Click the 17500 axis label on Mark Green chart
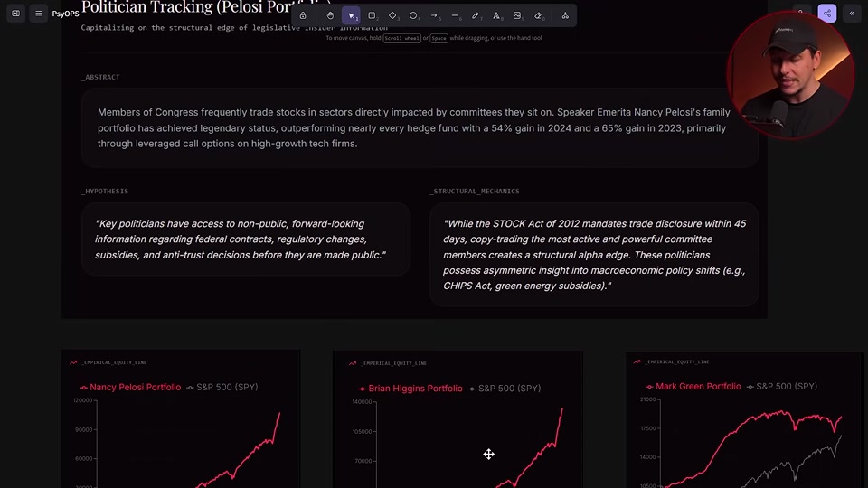 click(x=647, y=428)
